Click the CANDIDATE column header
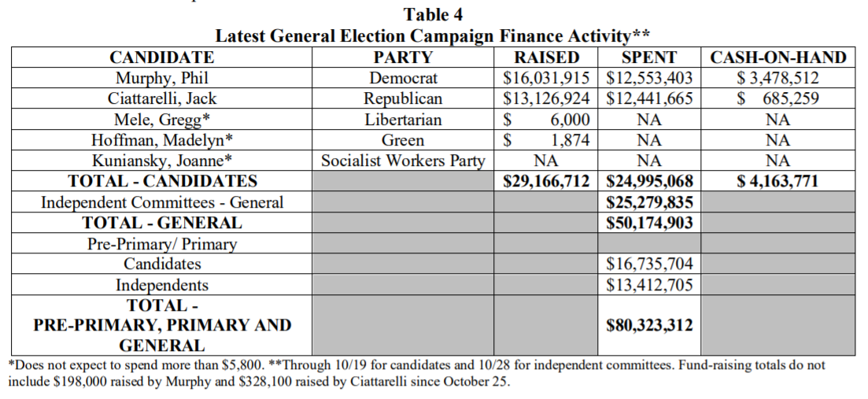 pyautogui.click(x=161, y=57)
